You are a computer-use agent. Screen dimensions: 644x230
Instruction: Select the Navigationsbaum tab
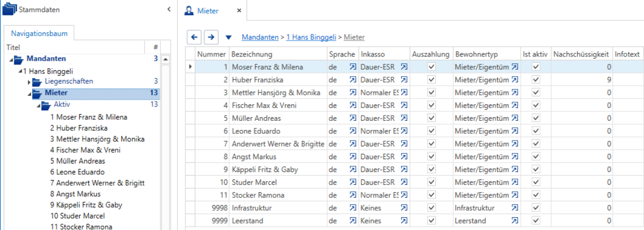tap(39, 33)
